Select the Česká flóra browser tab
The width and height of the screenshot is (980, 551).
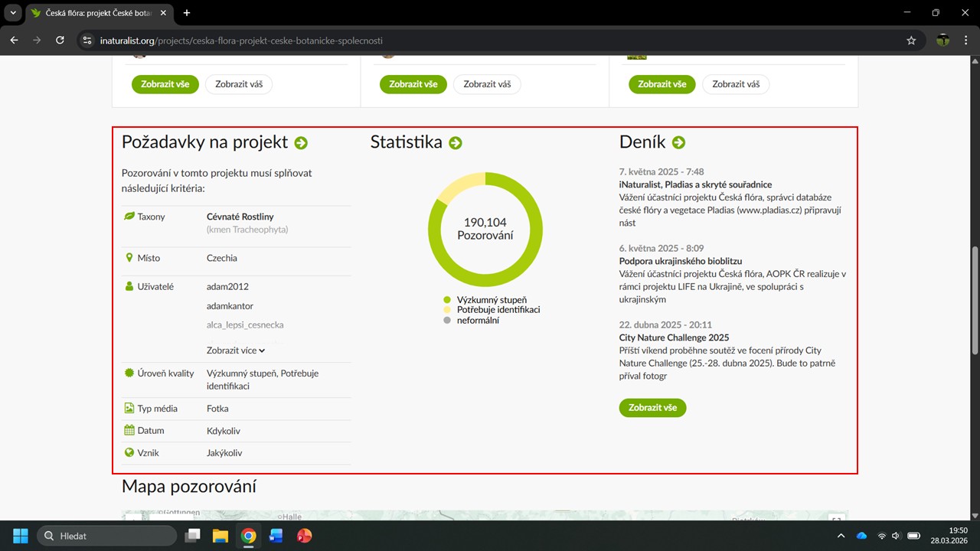pos(92,13)
